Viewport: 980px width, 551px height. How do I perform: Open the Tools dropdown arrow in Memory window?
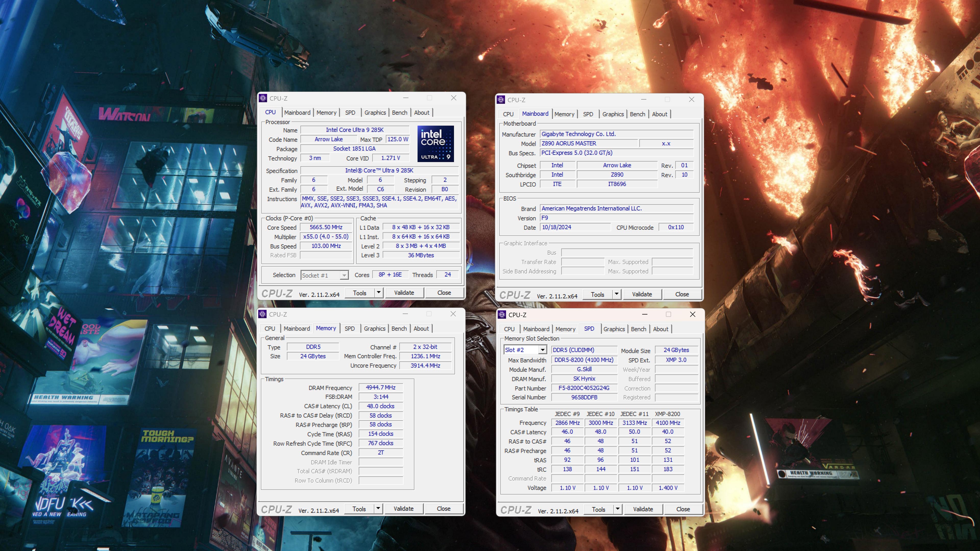[378, 508]
